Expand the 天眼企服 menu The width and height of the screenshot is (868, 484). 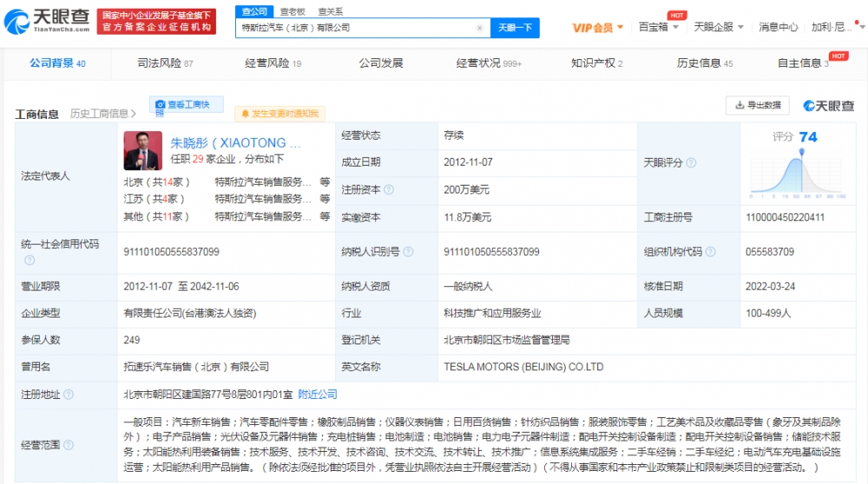719,27
